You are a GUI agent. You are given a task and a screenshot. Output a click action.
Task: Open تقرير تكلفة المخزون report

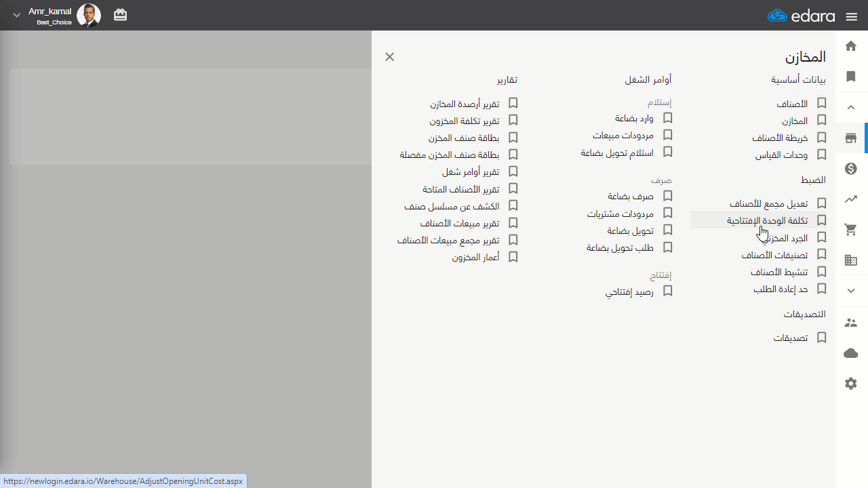coord(465,121)
